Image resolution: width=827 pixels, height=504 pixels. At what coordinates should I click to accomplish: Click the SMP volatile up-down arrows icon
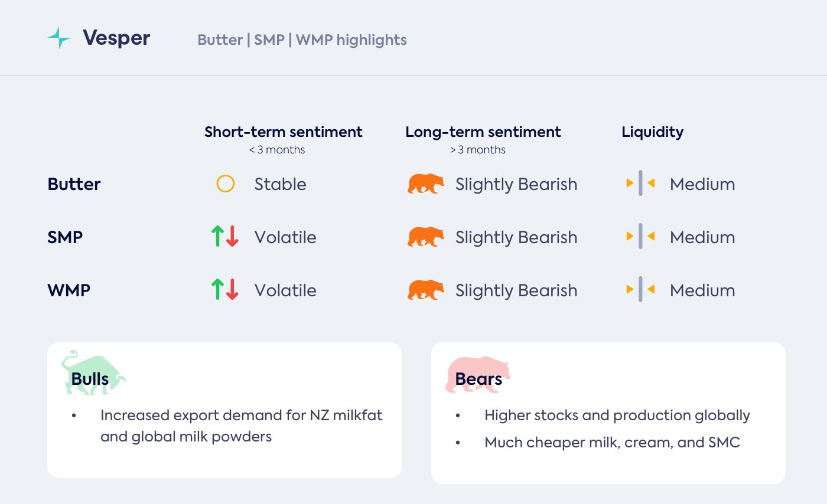(224, 237)
